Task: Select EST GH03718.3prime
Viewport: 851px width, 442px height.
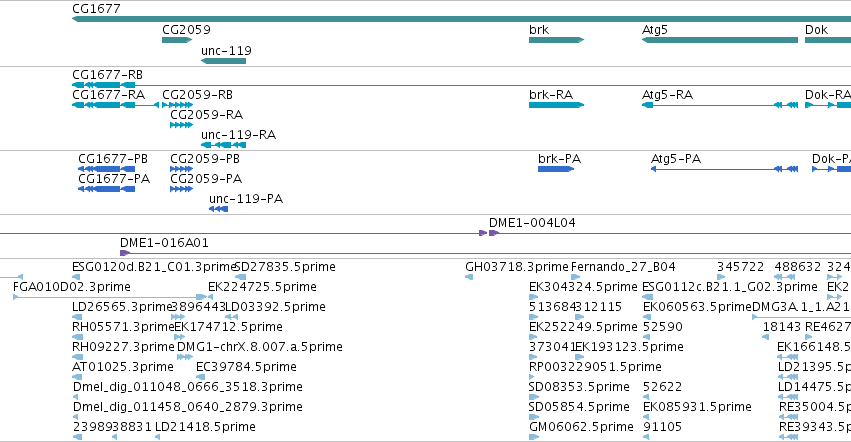Action: (x=517, y=267)
